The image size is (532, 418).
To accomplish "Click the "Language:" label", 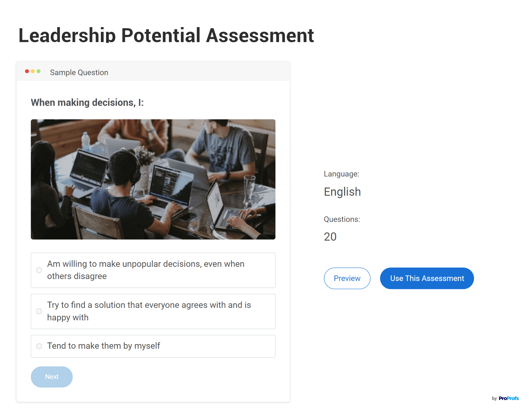I will [341, 174].
